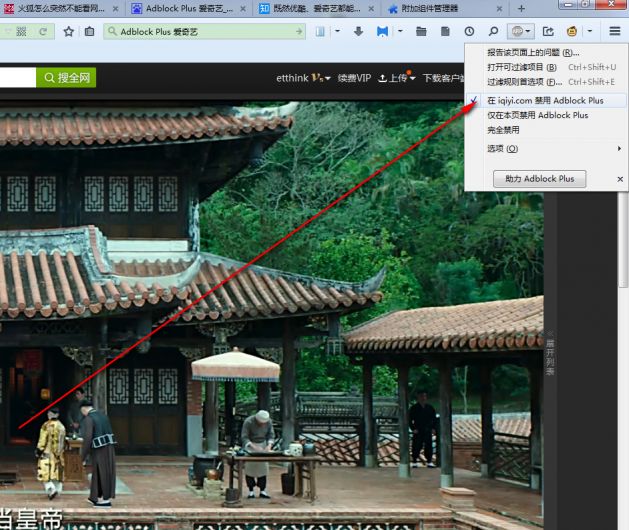Close the 附加组件管理器 tab

tap(499, 8)
